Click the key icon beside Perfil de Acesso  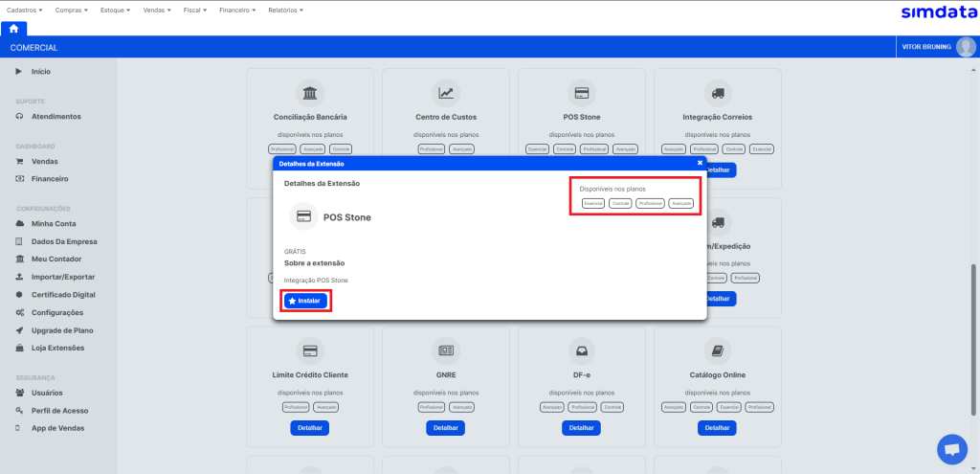coord(19,411)
